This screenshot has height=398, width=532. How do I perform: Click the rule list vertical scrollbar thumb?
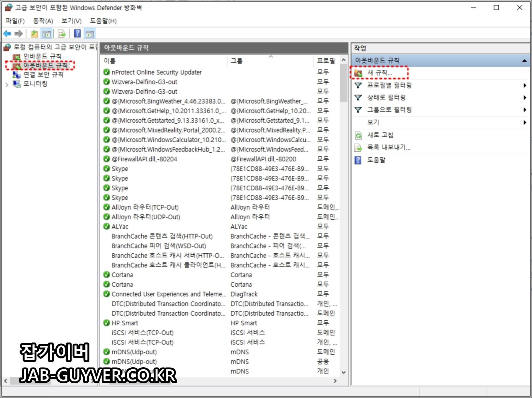tap(343, 83)
